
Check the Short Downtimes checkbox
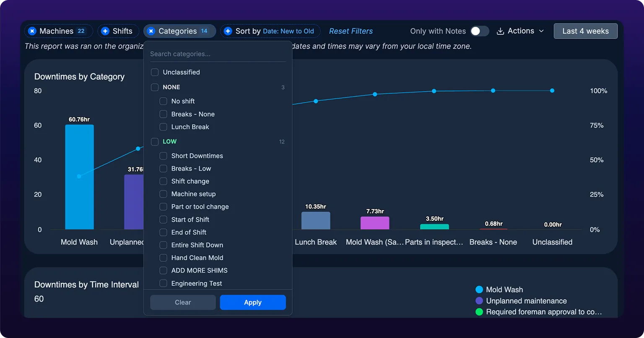pos(164,156)
